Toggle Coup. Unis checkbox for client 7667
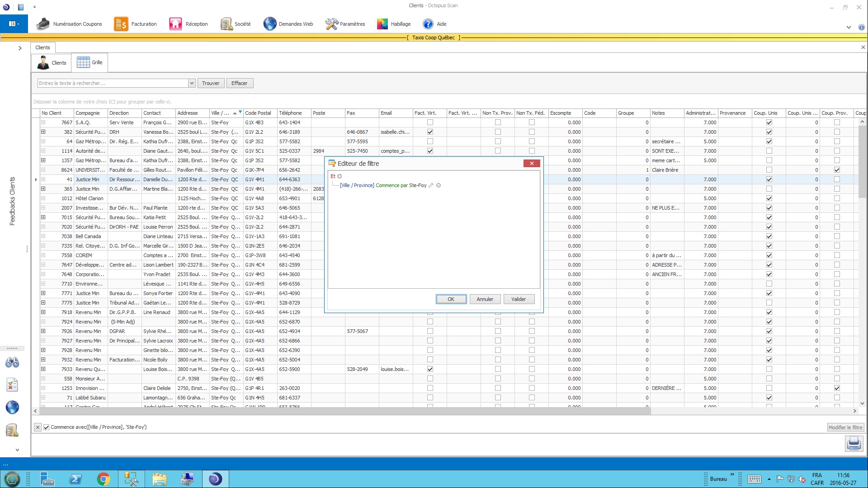The height and width of the screenshot is (488, 868). 769,122
